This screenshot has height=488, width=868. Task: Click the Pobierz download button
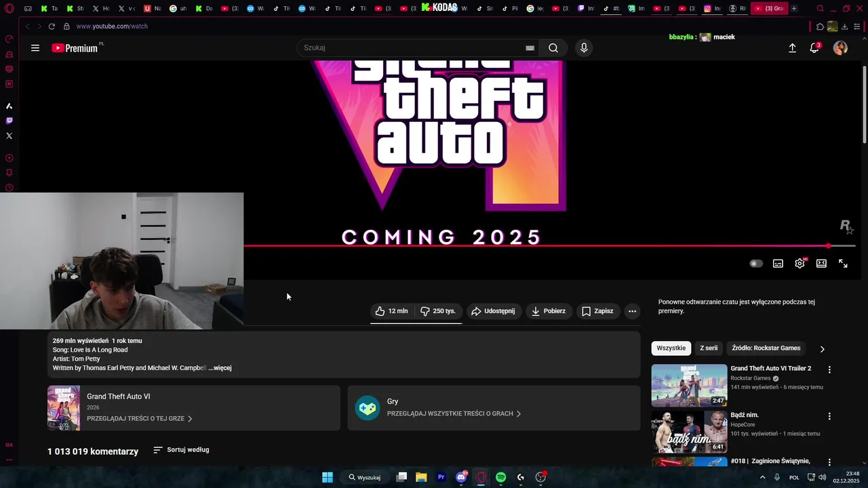(549, 311)
